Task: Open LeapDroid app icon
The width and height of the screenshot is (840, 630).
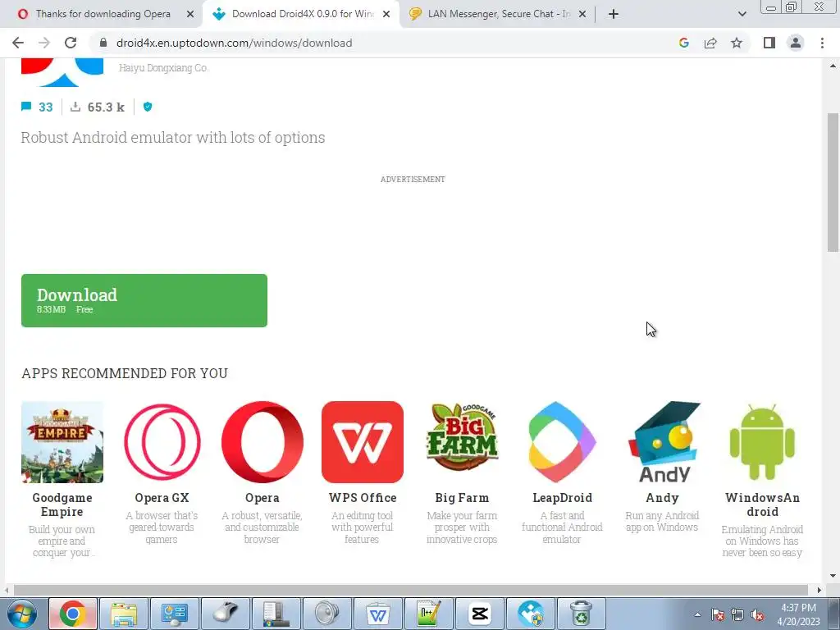Action: click(563, 442)
